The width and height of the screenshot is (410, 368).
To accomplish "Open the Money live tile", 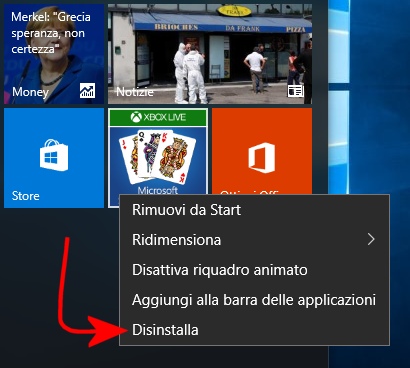I will coord(54,54).
